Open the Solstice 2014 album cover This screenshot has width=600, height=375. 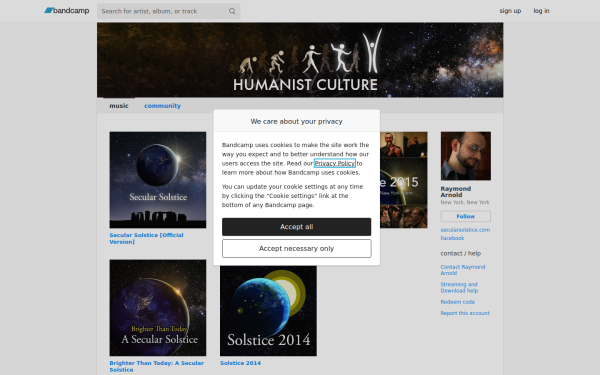point(268,311)
